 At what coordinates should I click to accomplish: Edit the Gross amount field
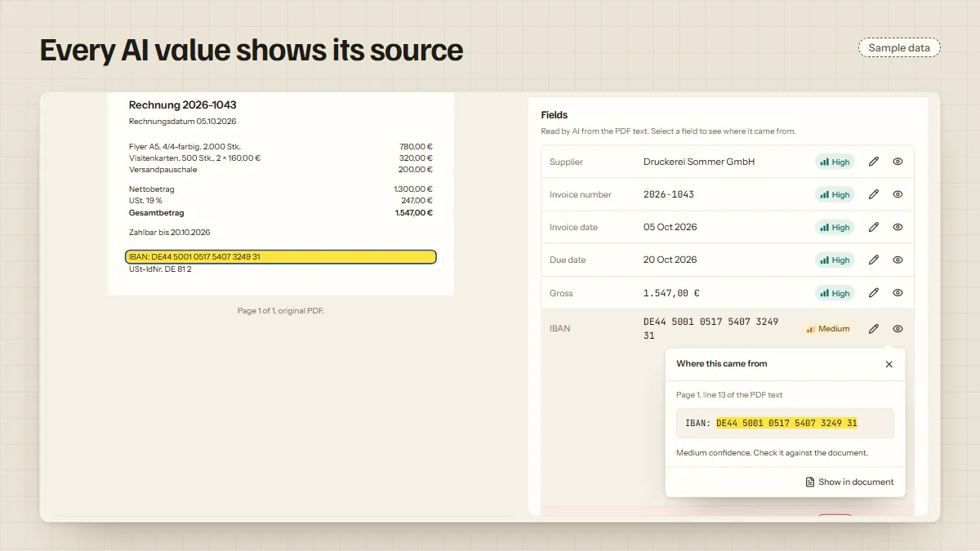[874, 293]
